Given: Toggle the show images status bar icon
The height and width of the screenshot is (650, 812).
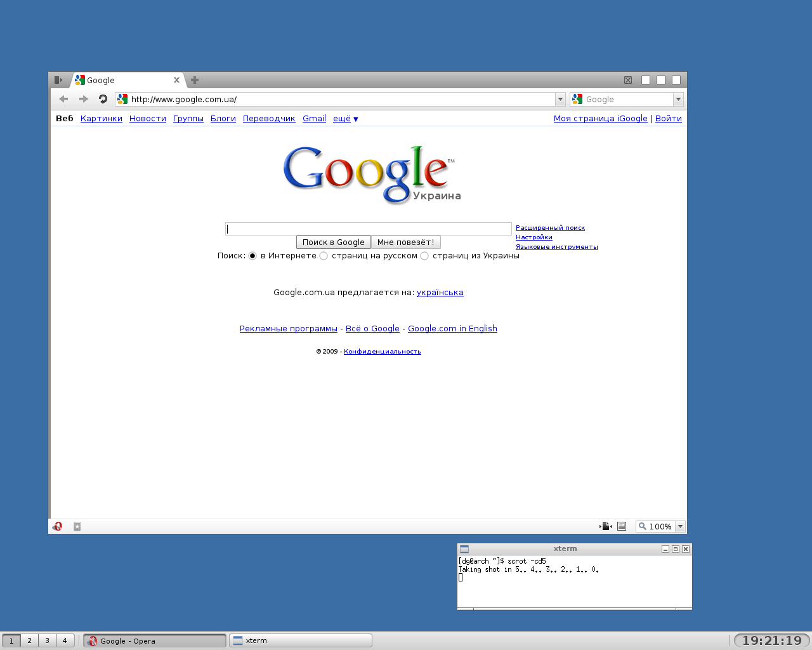Looking at the screenshot, I should tap(622, 526).
